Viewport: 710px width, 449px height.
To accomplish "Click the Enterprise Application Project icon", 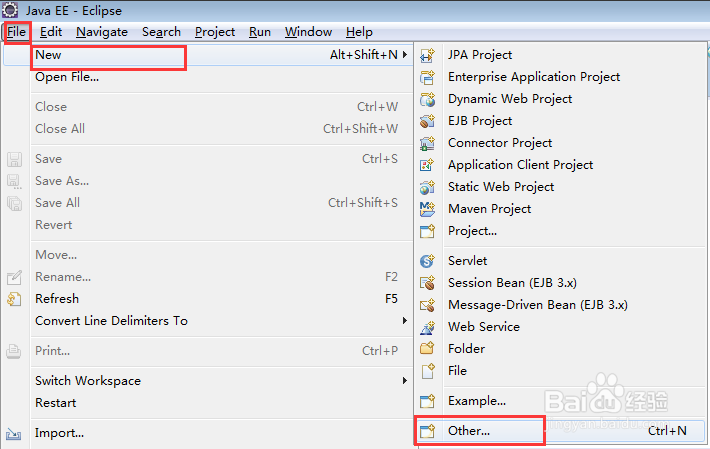I will tap(427, 77).
